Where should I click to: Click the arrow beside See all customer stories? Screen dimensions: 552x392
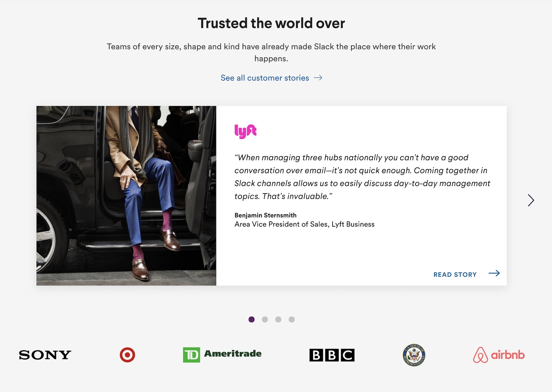pyautogui.click(x=318, y=78)
